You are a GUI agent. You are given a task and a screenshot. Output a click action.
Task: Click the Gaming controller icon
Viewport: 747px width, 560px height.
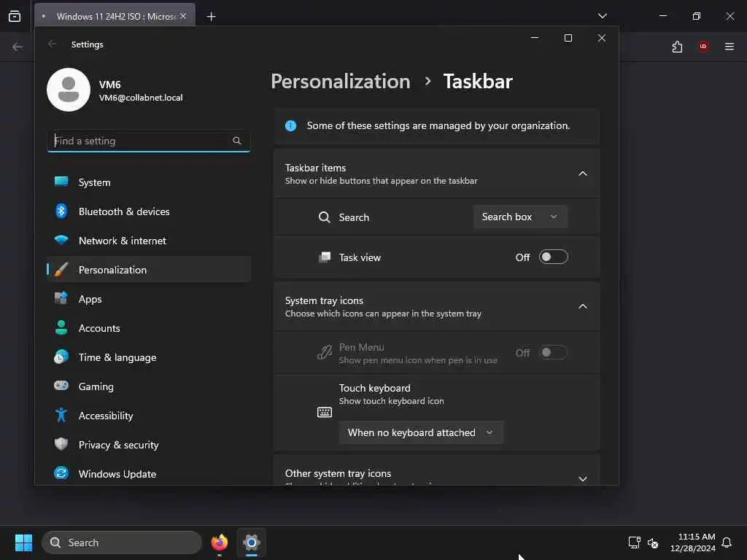tap(61, 386)
